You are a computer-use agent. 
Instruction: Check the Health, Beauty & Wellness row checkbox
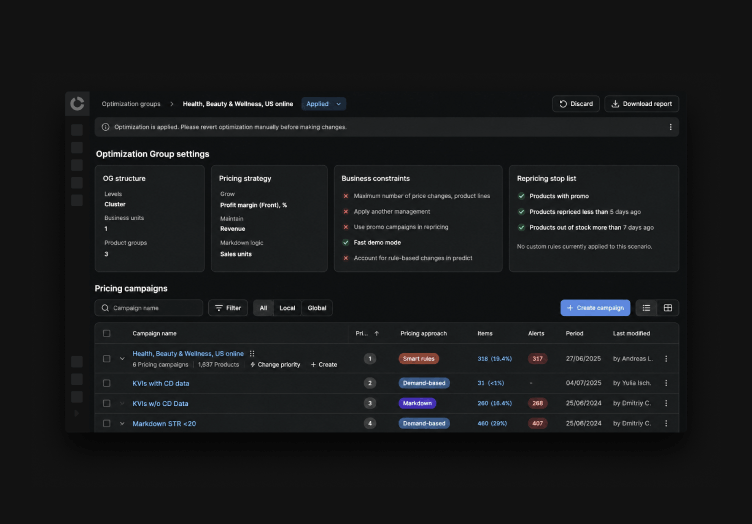click(106, 359)
